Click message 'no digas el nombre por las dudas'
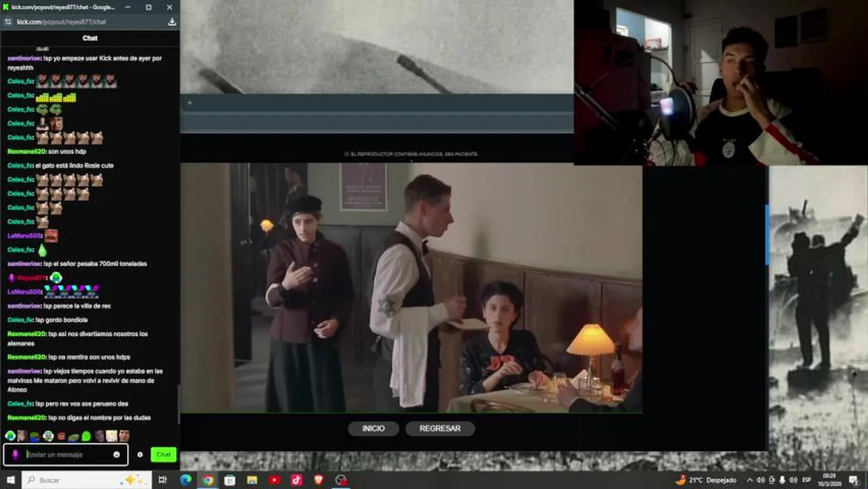868x489 pixels. pos(98,418)
